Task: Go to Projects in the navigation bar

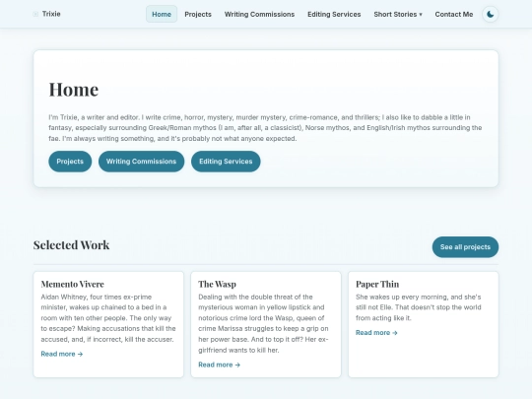Action: click(198, 14)
